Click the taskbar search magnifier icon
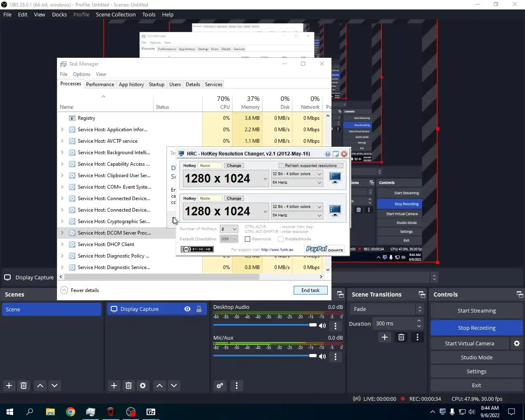Image resolution: width=525 pixels, height=420 pixels. tap(30, 412)
